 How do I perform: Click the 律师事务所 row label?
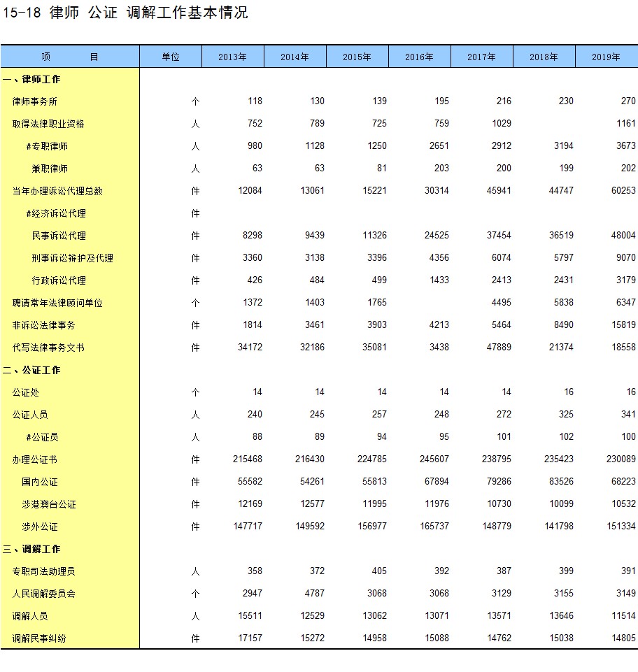pyautogui.click(x=35, y=101)
